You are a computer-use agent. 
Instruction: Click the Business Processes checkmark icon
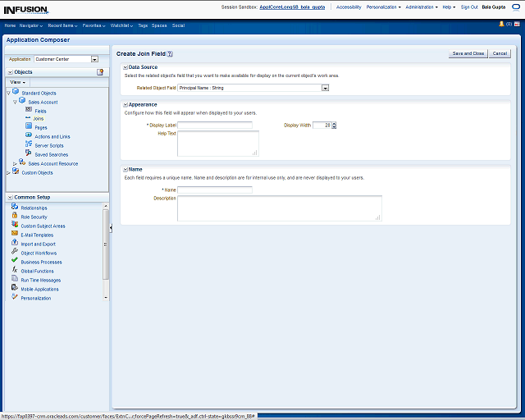15,262
